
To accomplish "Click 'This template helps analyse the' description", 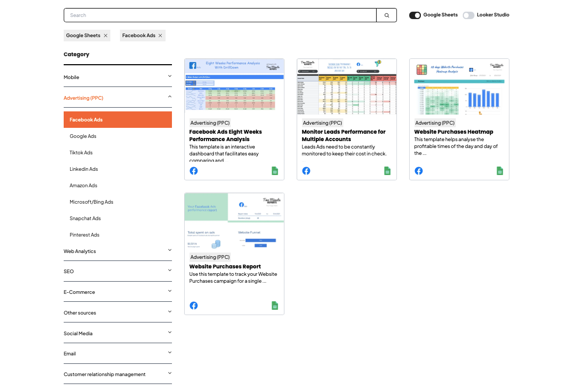I will [455, 146].
